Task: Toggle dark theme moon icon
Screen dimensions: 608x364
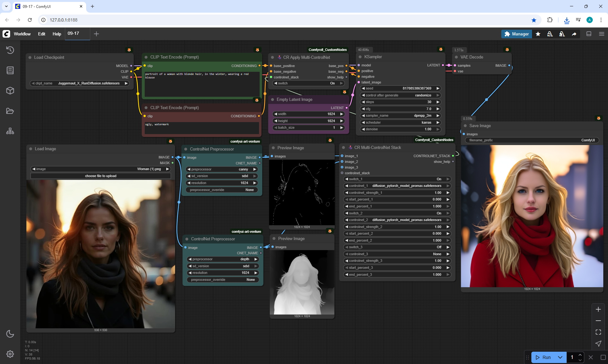Action: coord(10,334)
